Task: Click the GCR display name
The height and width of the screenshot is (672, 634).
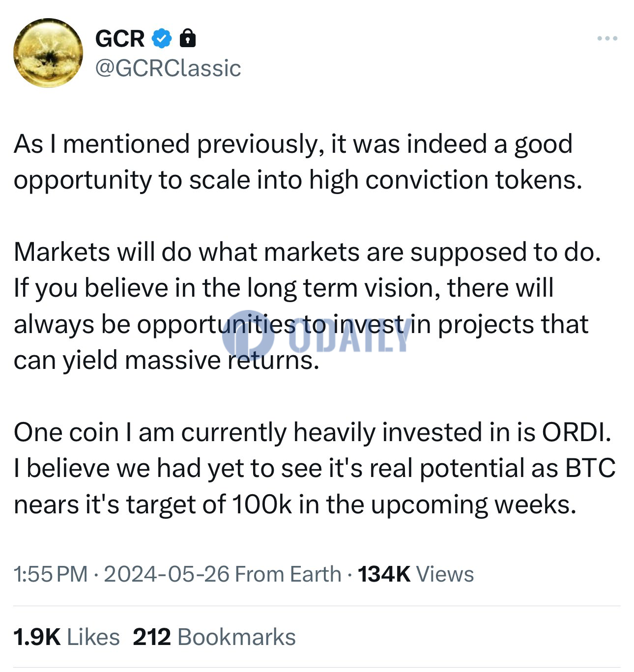Action: 120,38
